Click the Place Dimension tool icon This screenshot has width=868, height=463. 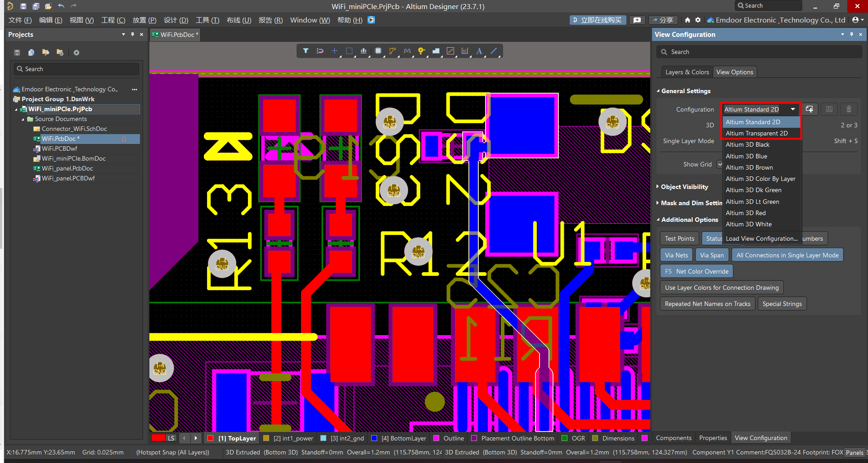click(x=465, y=51)
